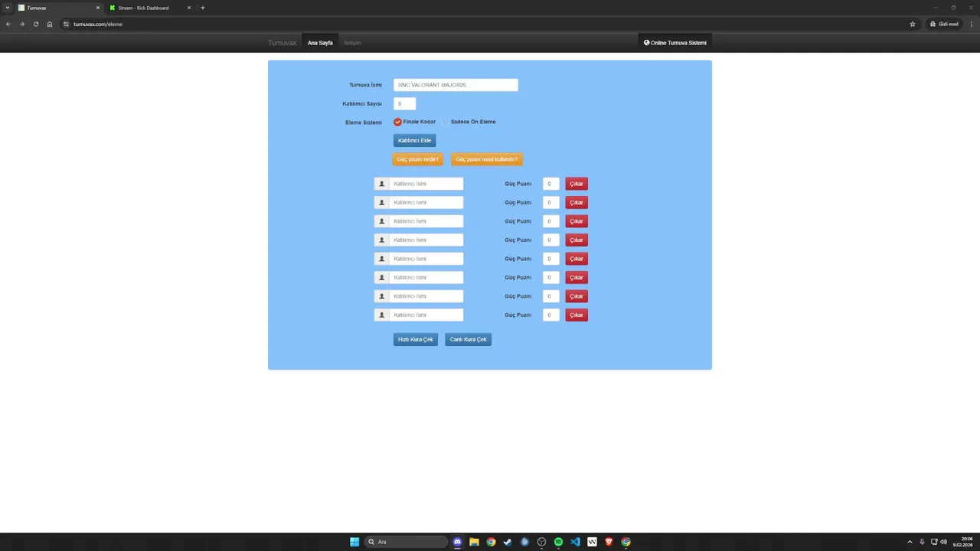
Task: Open Discord from the taskbar
Action: 458,542
